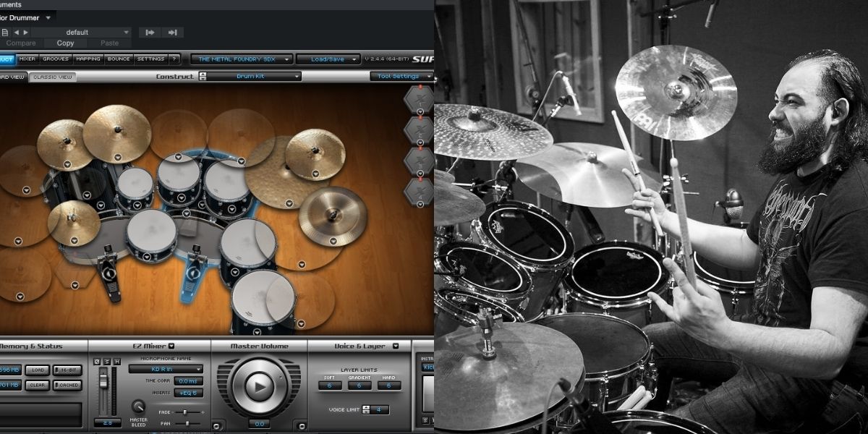
Task: Open a new preset via document icon
Action: tap(6, 32)
